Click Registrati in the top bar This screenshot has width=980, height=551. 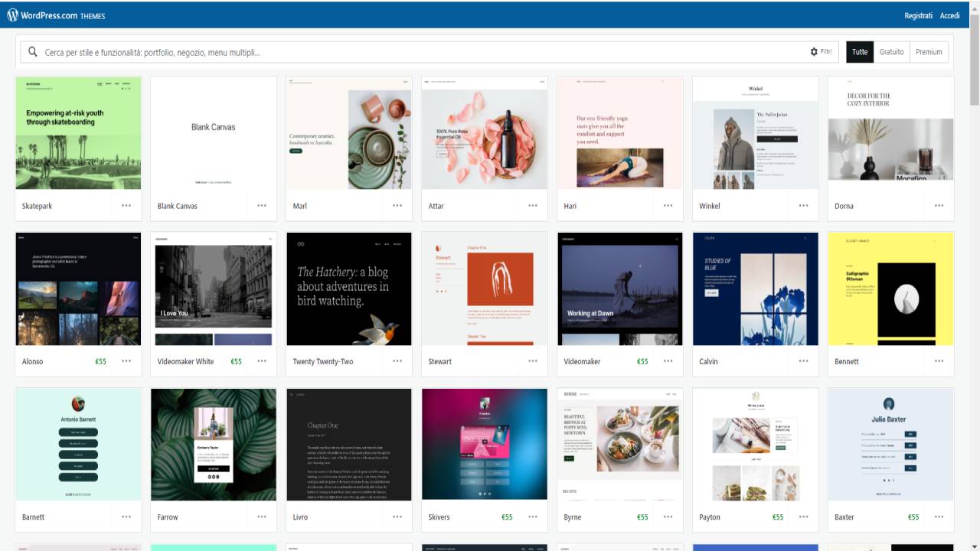(x=918, y=15)
